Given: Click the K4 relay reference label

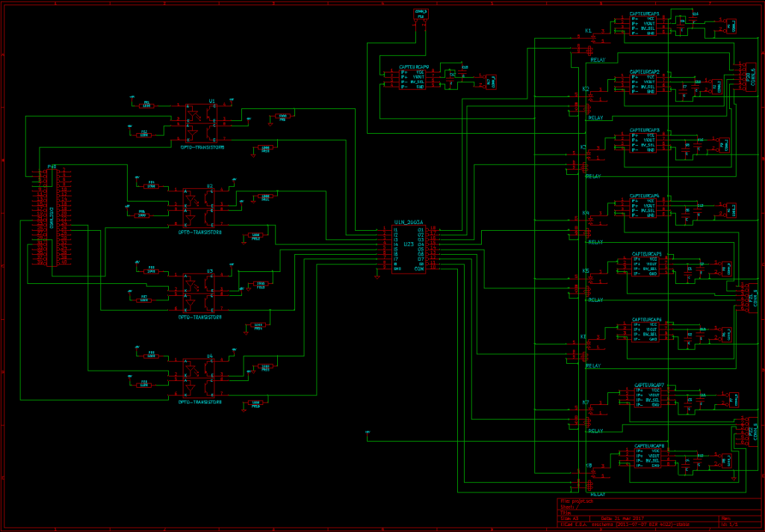Looking at the screenshot, I should tap(586, 213).
